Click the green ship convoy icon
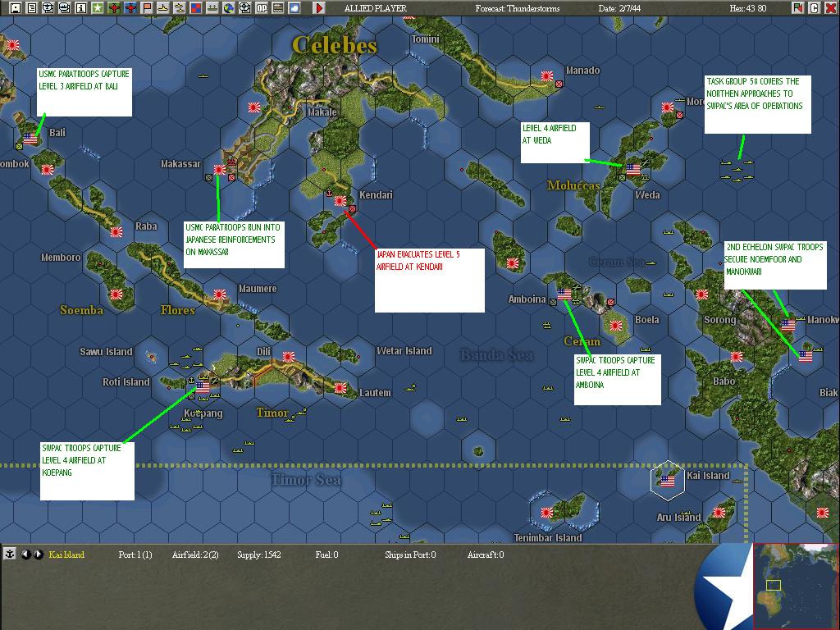The image size is (840, 630). click(212, 8)
